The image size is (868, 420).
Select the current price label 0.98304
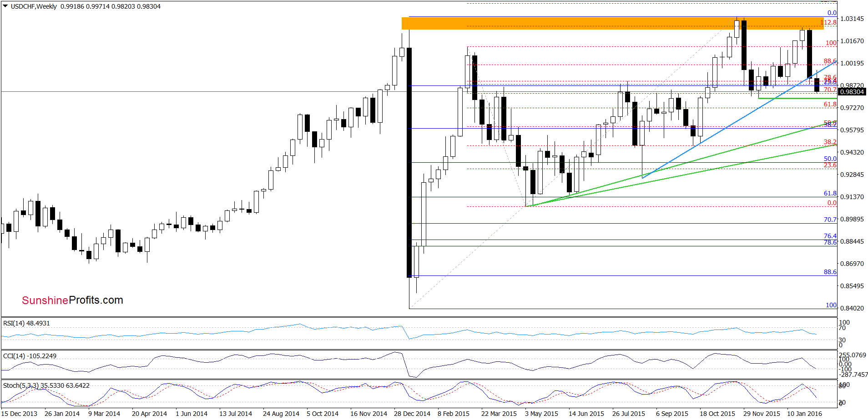852,92
